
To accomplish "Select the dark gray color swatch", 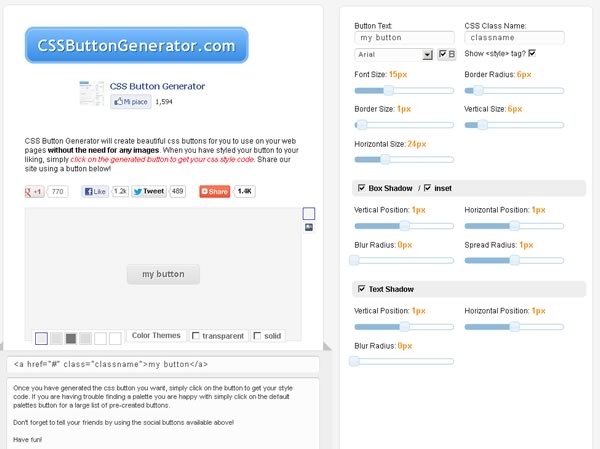I will 71,338.
